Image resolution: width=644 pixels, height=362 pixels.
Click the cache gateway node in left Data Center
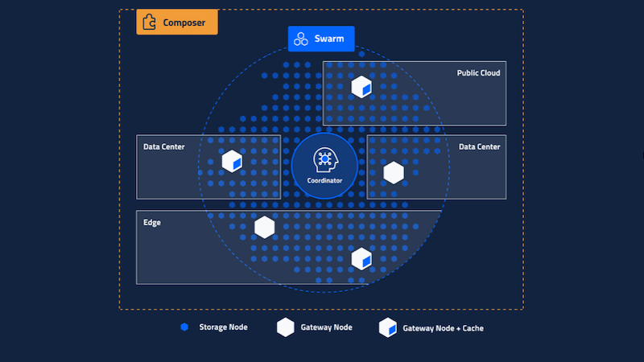tap(233, 162)
